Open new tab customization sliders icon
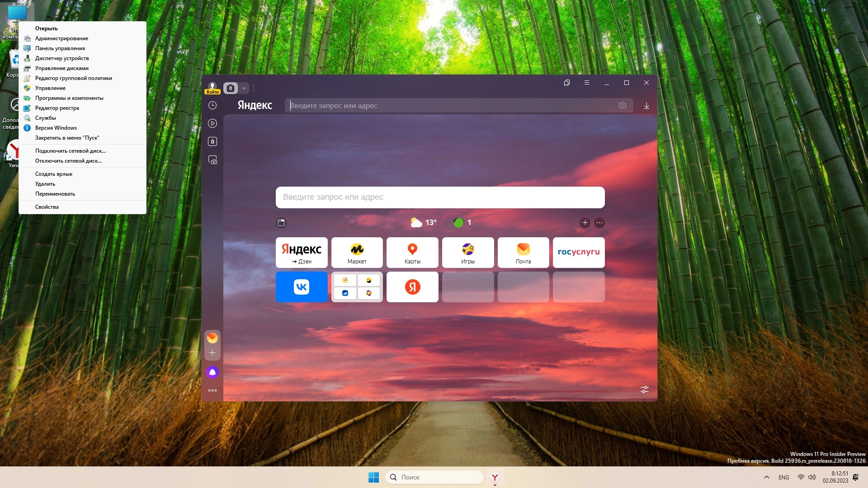The width and height of the screenshot is (868, 488). pos(645,389)
